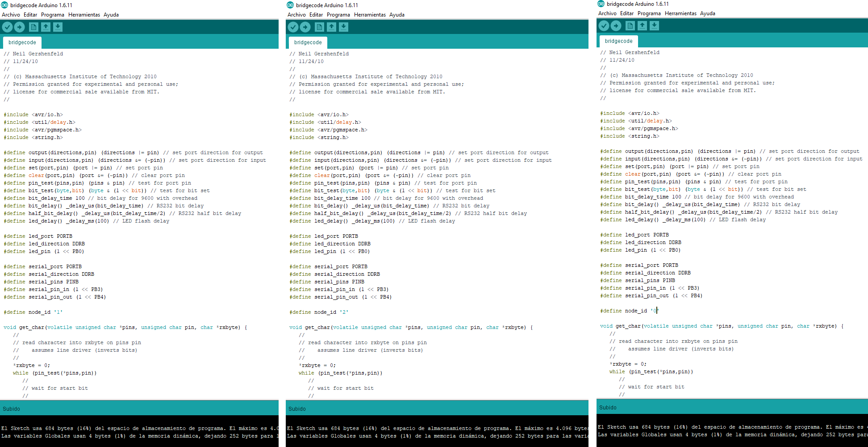Click '#define led_port PORTB' in right window

634,235
